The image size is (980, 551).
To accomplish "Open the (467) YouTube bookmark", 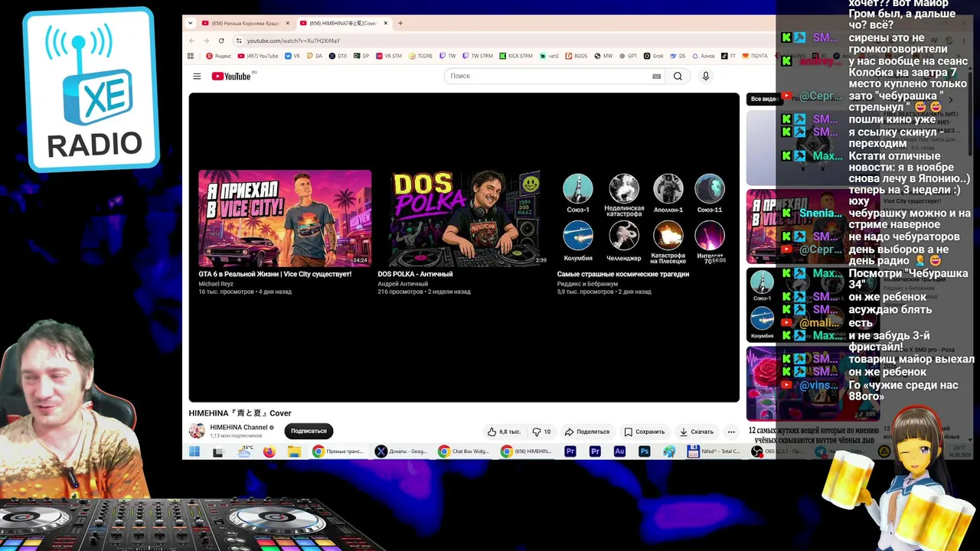I will (x=257, y=56).
